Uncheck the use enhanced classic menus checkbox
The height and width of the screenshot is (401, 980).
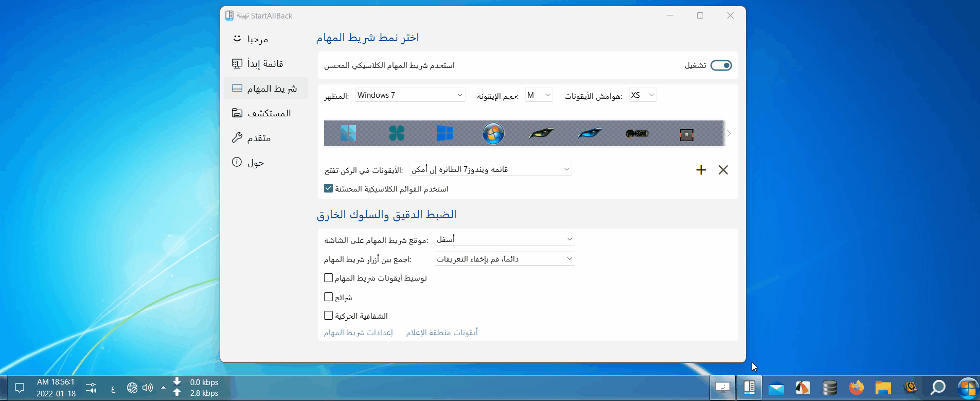[329, 188]
